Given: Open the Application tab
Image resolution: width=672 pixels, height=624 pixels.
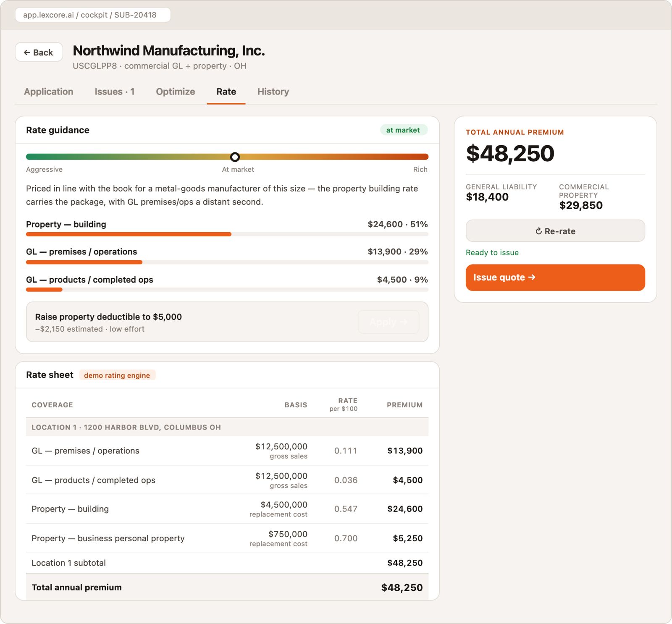Looking at the screenshot, I should [x=49, y=92].
